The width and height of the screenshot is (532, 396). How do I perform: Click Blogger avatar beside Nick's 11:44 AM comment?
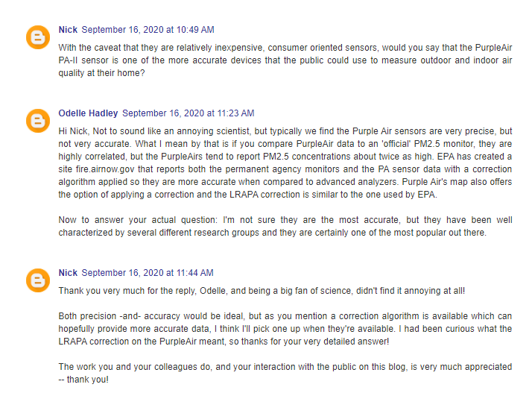click(x=38, y=280)
